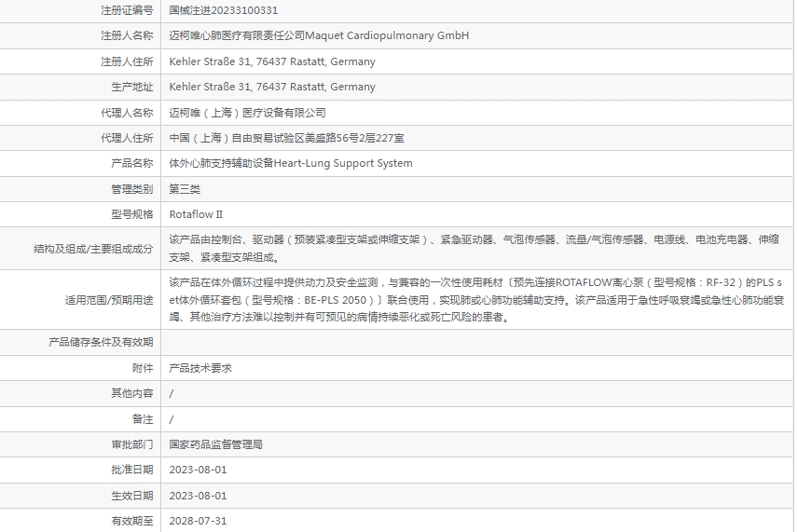Select the address in the 注册人住所 row
Image resolution: width=798 pixels, height=532 pixels.
pos(272,61)
